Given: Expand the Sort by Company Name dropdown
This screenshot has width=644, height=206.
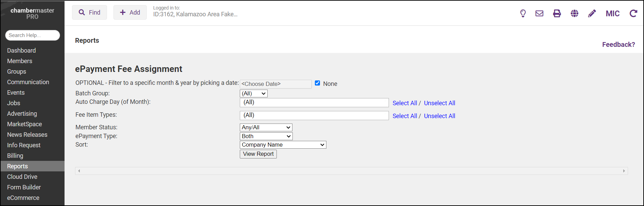Looking at the screenshot, I should pyautogui.click(x=283, y=145).
